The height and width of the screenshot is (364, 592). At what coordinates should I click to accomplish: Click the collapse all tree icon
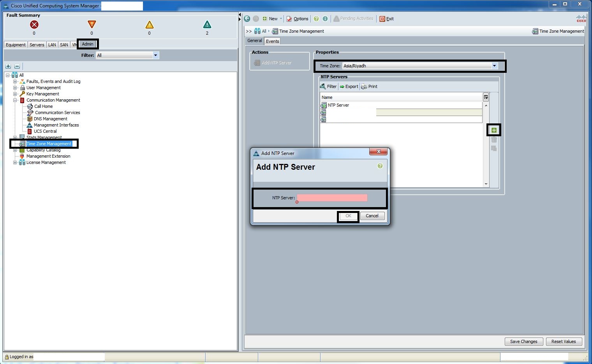coord(17,66)
